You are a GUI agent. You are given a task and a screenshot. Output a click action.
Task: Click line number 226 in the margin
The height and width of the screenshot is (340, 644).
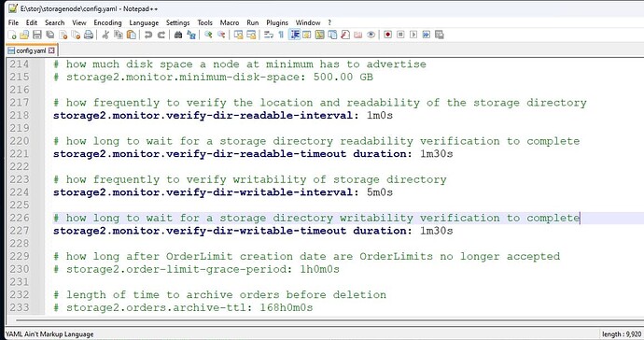tap(20, 218)
